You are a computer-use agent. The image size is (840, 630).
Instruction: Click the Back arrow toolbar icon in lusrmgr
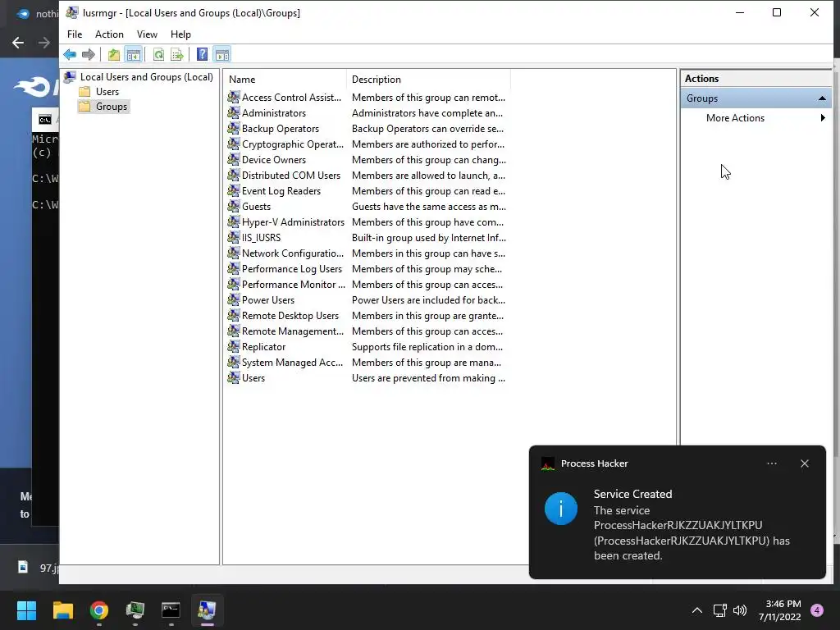tap(70, 54)
